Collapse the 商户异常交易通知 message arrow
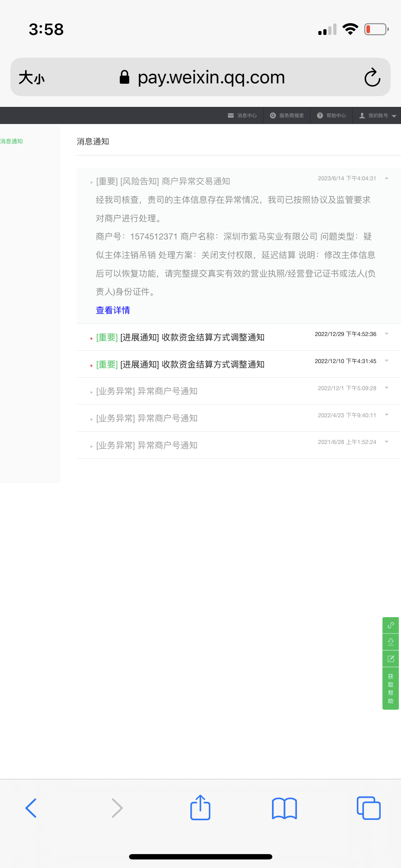The height and width of the screenshot is (868, 401). (x=387, y=178)
